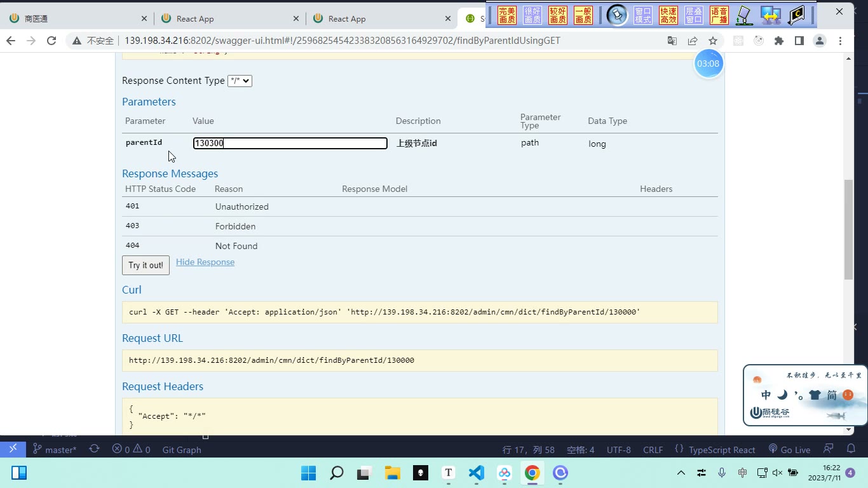Click the sync changes icon in VS Code status bar
Viewport: 868px width, 488px height.
tap(94, 449)
